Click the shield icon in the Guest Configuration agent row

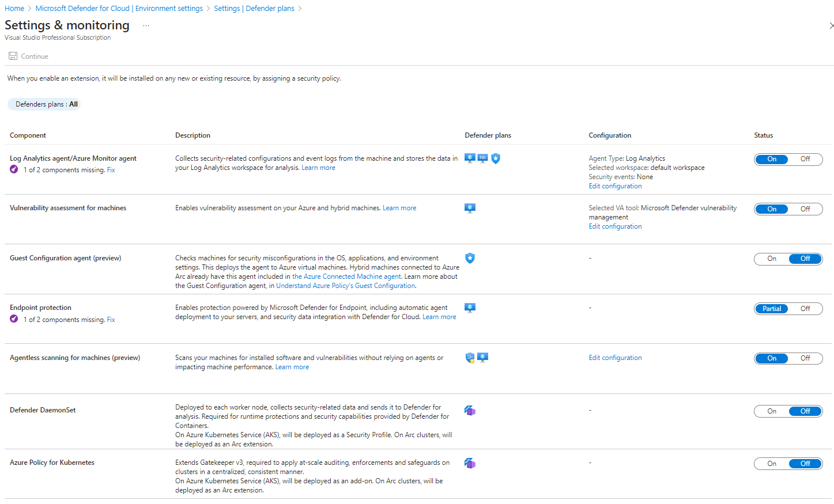tap(470, 258)
